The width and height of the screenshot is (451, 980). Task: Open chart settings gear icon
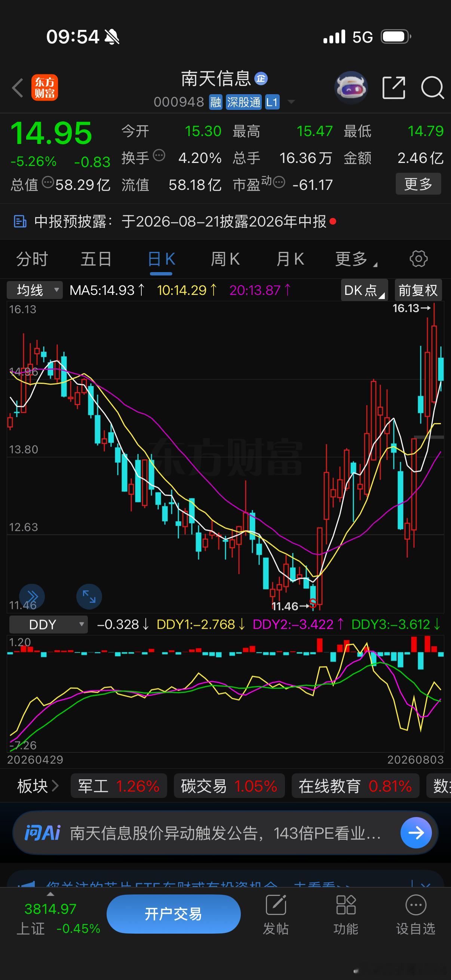coord(418,259)
